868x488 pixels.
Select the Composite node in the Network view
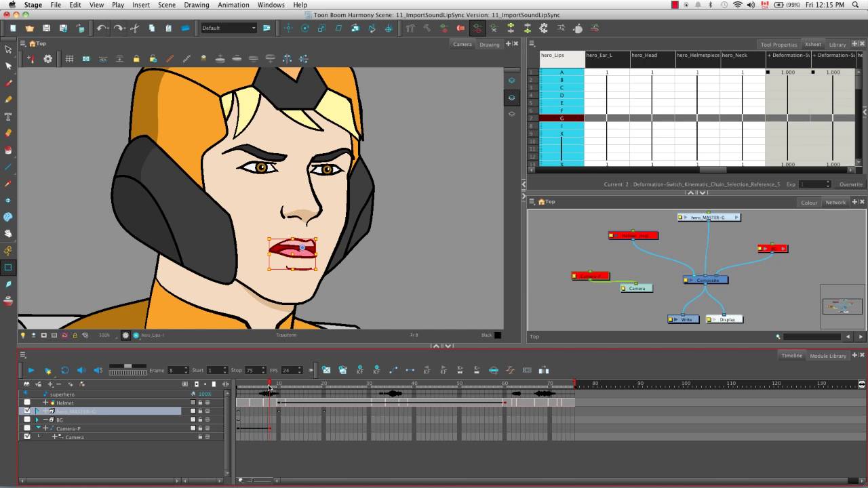tap(706, 280)
